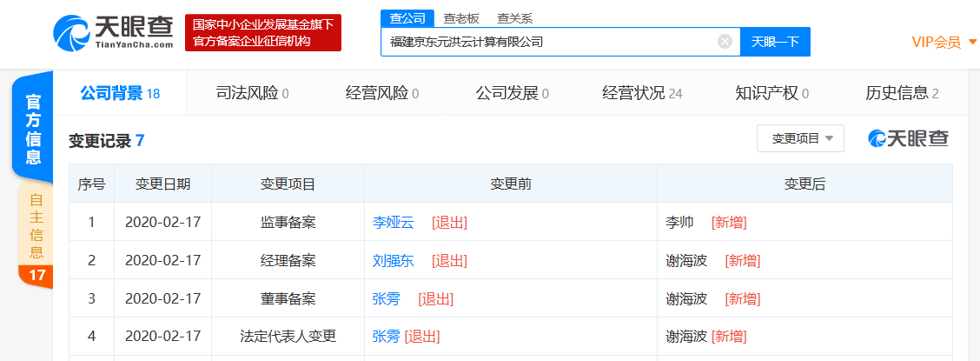This screenshot has height=361, width=980.
Task: Select the 自主信息 side tab
Action: coord(36,225)
